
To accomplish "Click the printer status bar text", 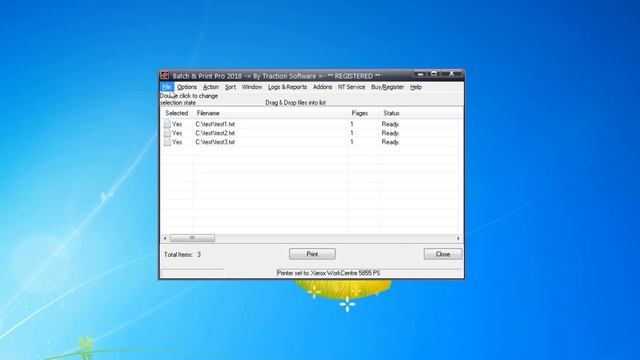I will tap(328, 273).
